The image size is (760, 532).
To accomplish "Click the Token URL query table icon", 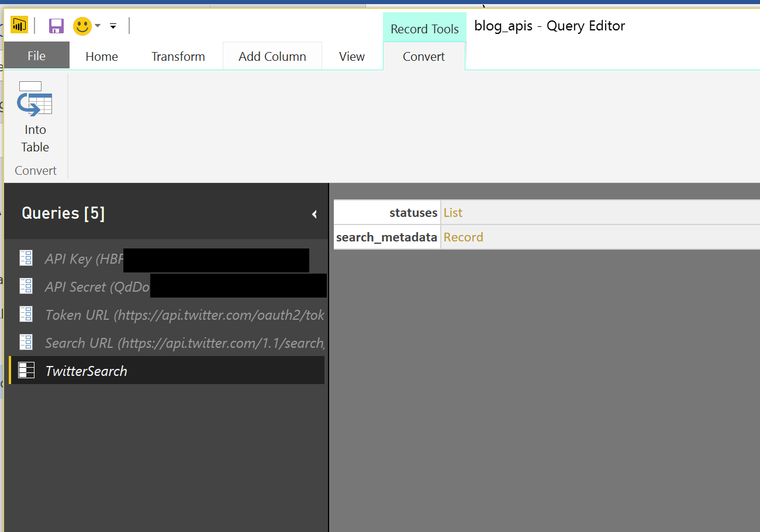I will [x=26, y=315].
